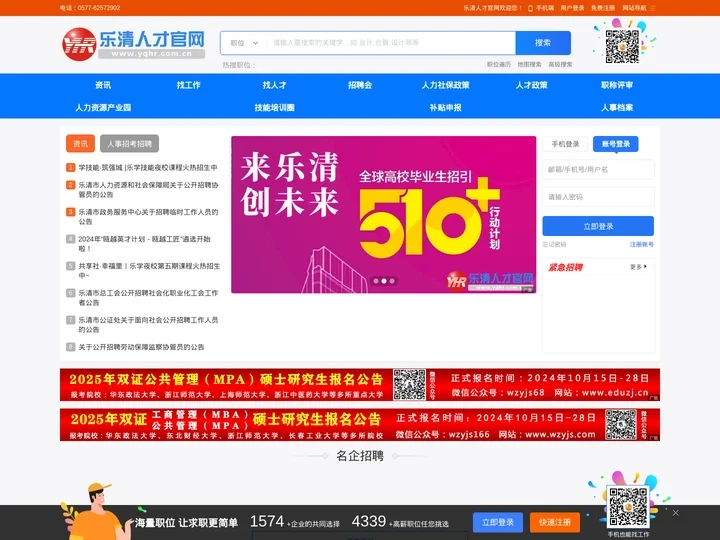Click the 来乐清创未来 510+ carousel banner
This screenshot has width=720, height=540.
[x=383, y=214]
